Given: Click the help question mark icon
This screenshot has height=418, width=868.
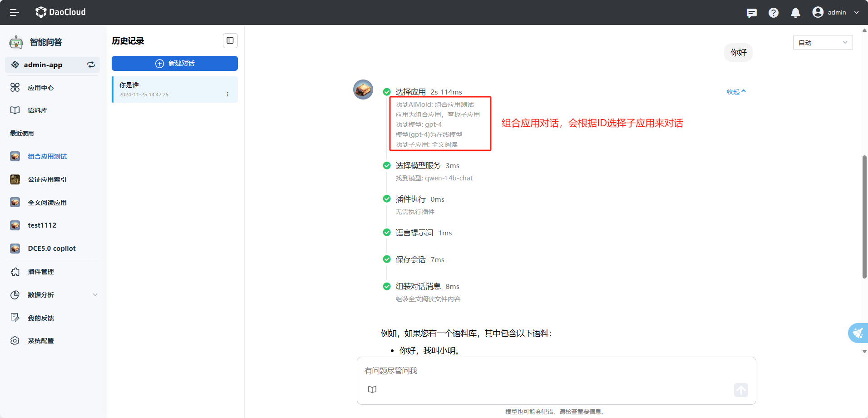Looking at the screenshot, I should tap(773, 13).
